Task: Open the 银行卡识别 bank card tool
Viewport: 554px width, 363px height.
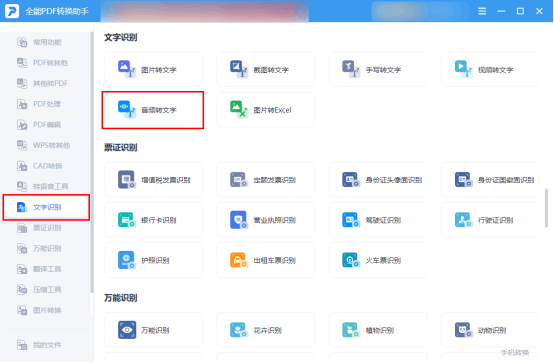Action: pyautogui.click(x=153, y=220)
